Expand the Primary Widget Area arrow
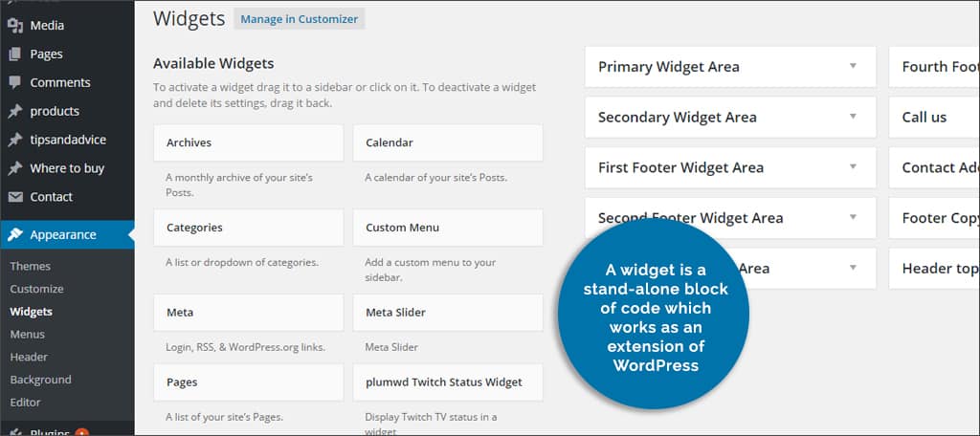 tap(853, 66)
